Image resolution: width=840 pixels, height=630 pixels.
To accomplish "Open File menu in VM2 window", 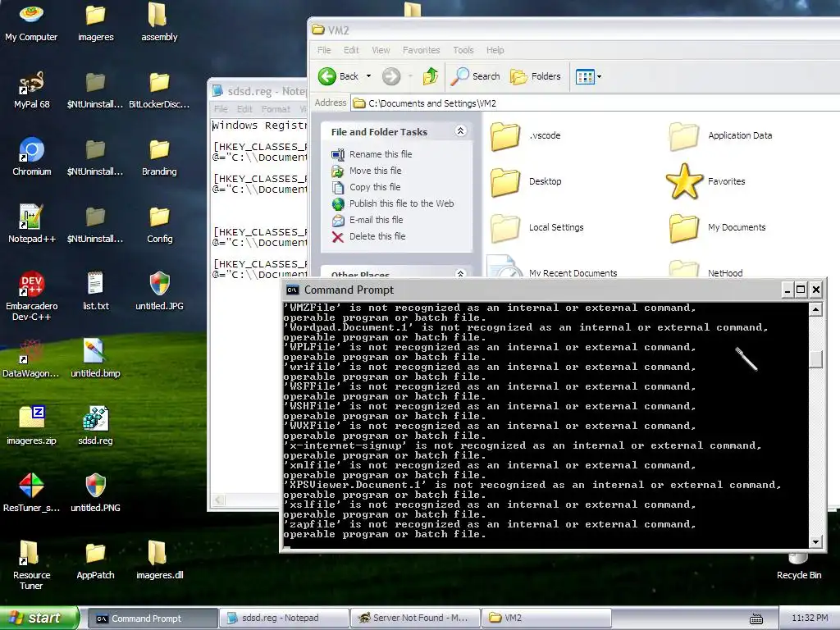I will point(324,50).
